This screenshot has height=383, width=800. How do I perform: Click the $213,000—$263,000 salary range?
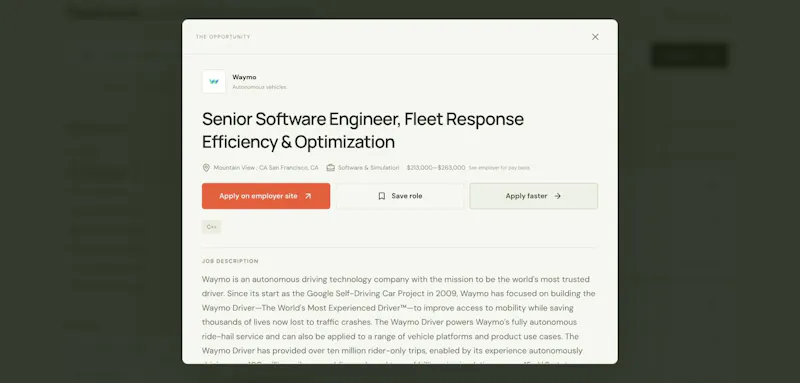[436, 167]
